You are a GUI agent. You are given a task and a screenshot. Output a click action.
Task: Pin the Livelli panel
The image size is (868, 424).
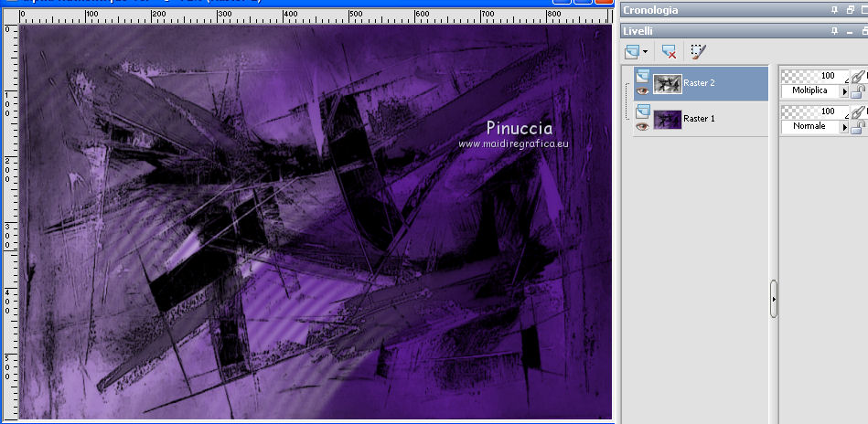(x=835, y=31)
